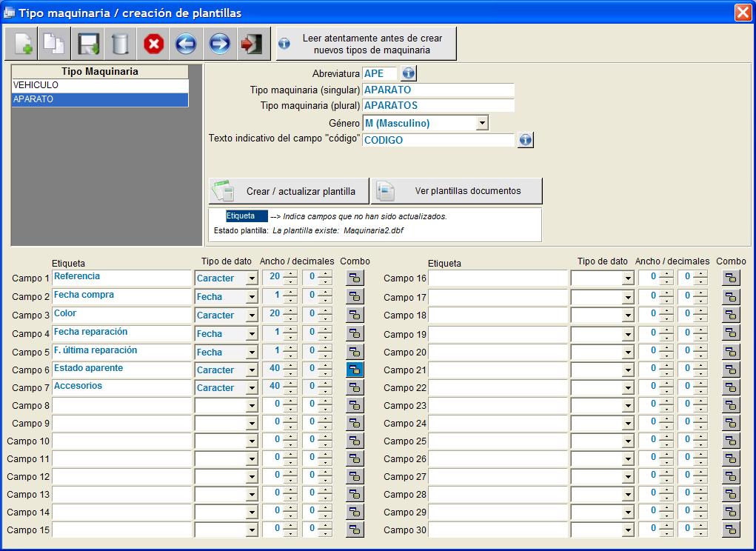Click the Duplicate record toolbar icon

(54, 44)
